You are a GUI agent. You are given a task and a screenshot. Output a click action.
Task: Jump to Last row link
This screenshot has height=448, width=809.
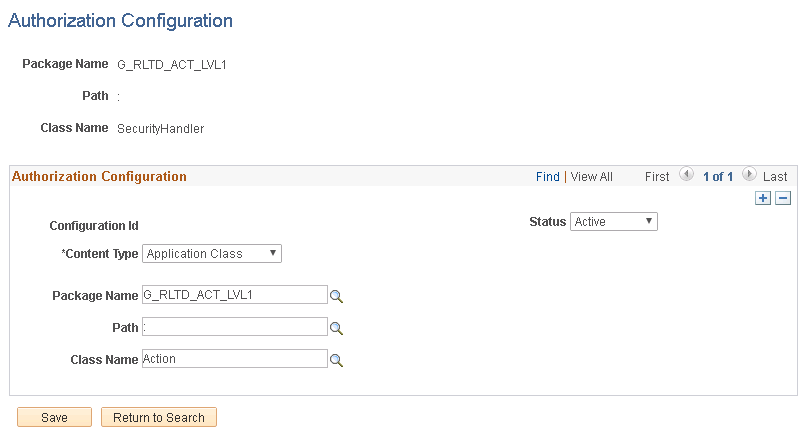[x=775, y=177]
